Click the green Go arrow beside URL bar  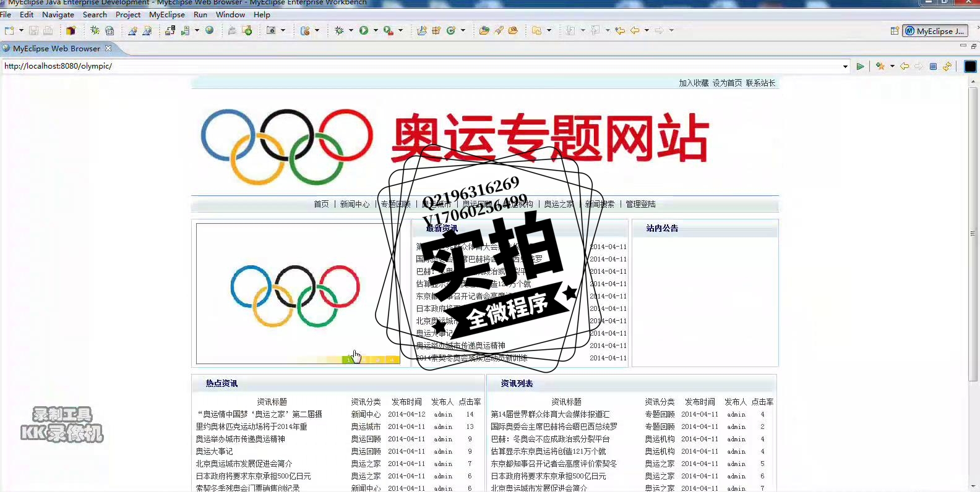(860, 66)
